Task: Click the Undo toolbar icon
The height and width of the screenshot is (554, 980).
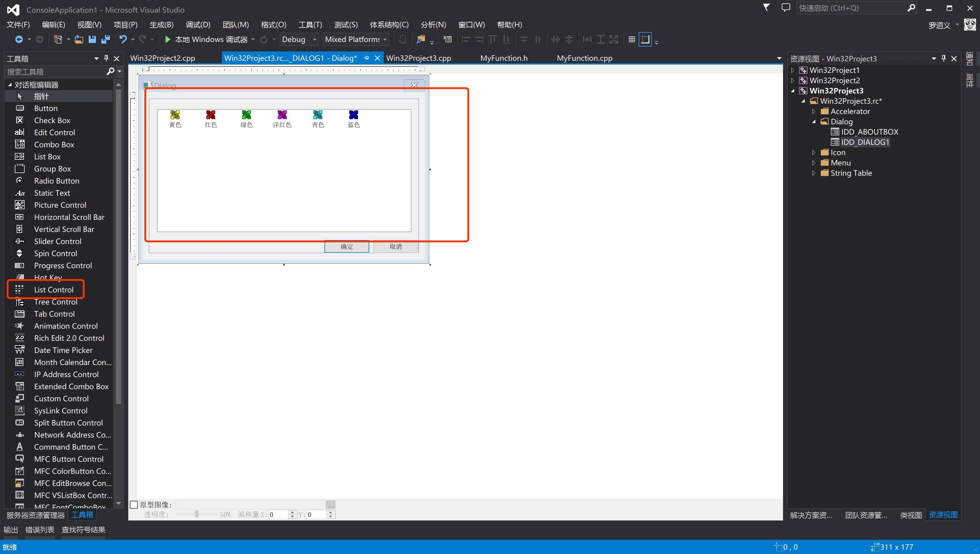Action: 123,39
